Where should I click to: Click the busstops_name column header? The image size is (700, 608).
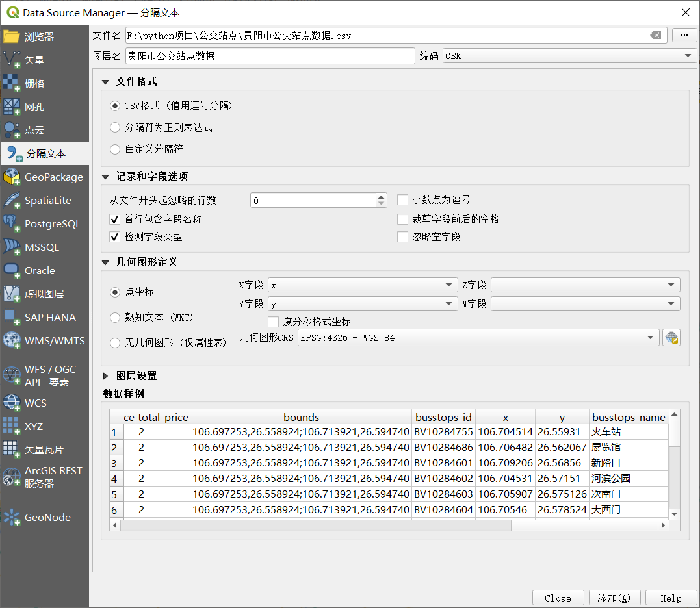tap(629, 417)
